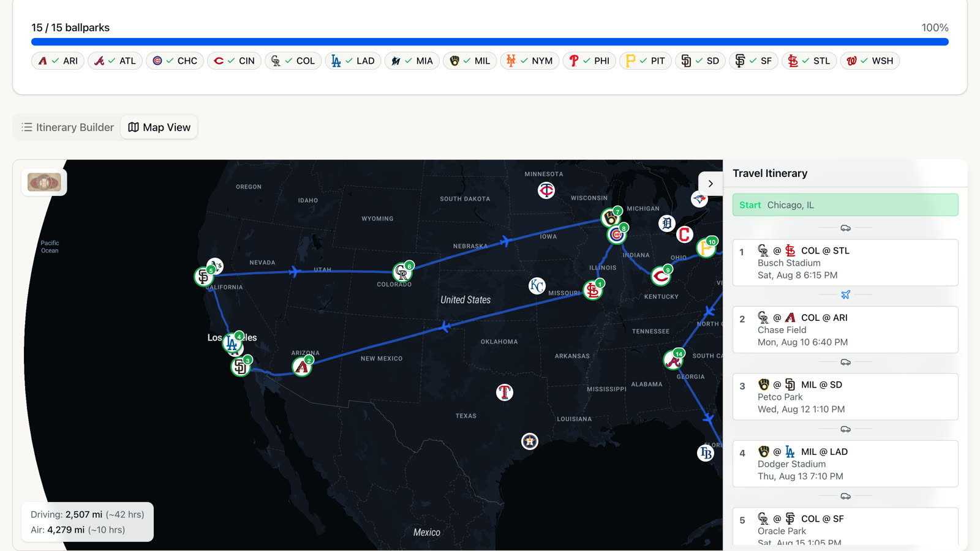The height and width of the screenshot is (551, 980).
Task: Toggle the CHC ballpark chip
Action: (175, 61)
